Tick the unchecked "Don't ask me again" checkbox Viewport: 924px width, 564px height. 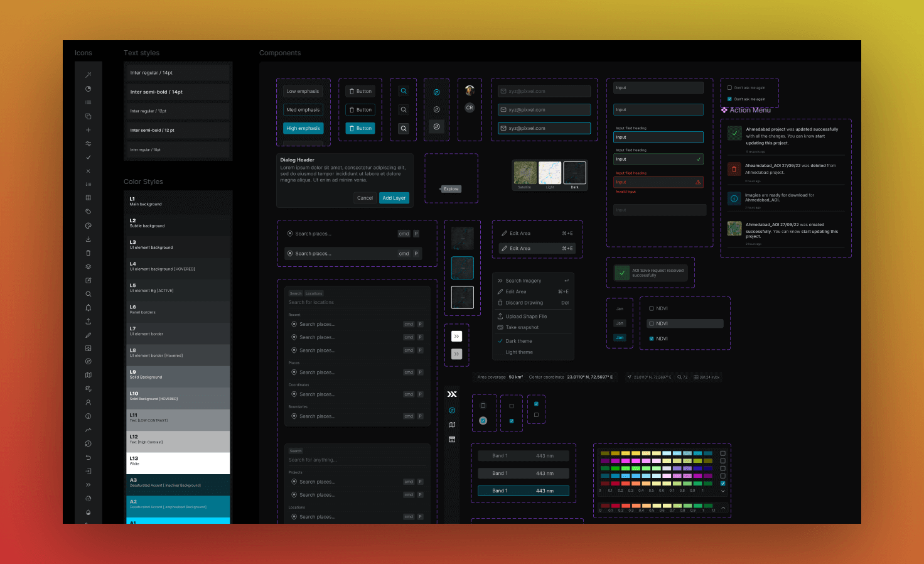pyautogui.click(x=729, y=88)
